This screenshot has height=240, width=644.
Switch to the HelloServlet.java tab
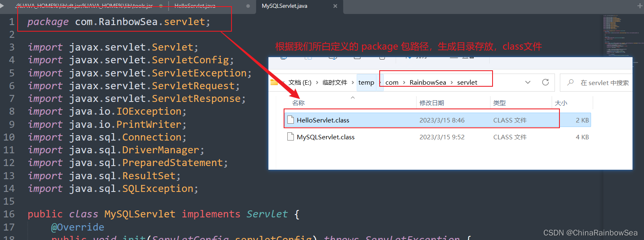[x=195, y=6]
